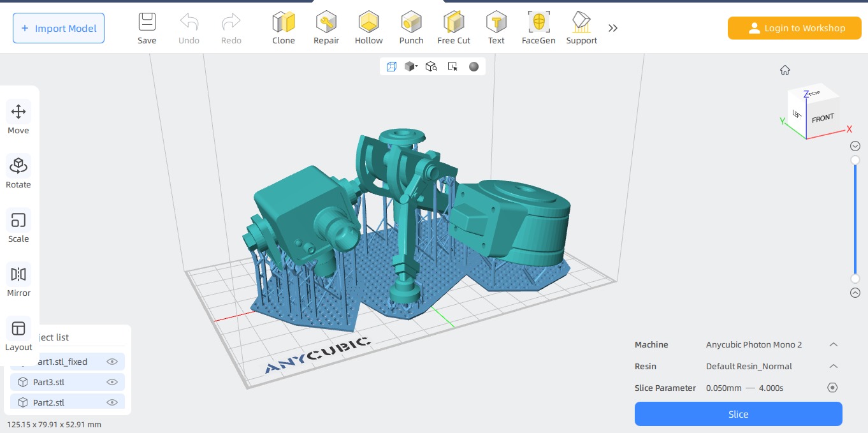The width and height of the screenshot is (868, 433).
Task: Click the 0.050mm — 4.000s parameter value
Action: [x=744, y=388]
